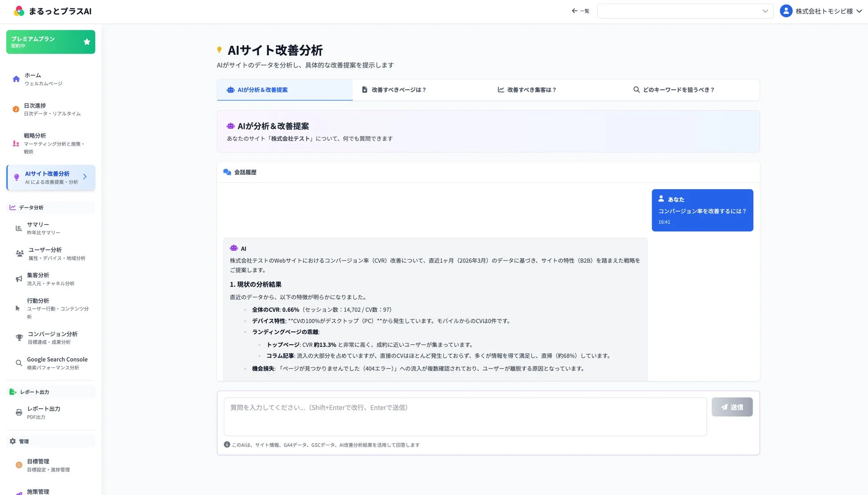Open the 株式会社トモシビ様 account menu
The image size is (868, 495).
pos(821,11)
